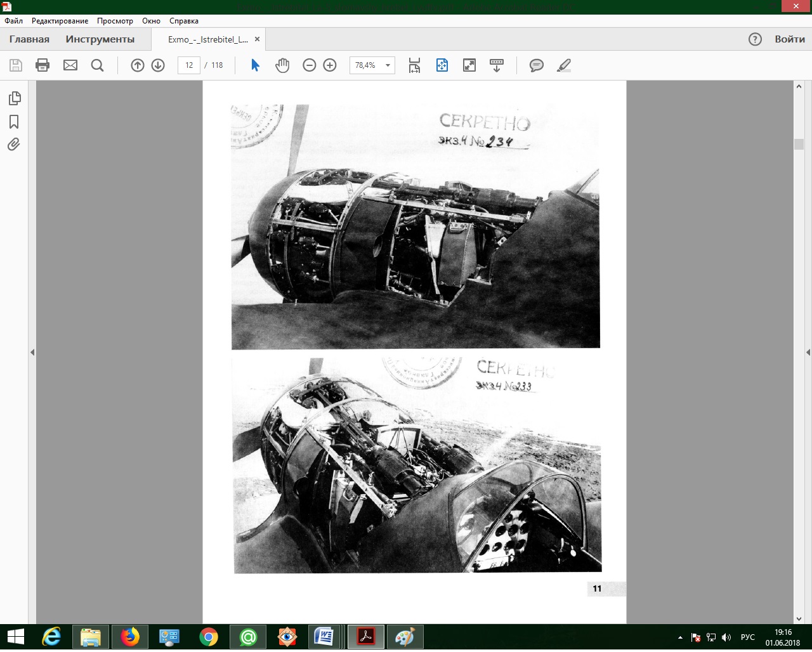Open the search magnifier tool
The width and height of the screenshot is (812, 652).
coord(97,65)
